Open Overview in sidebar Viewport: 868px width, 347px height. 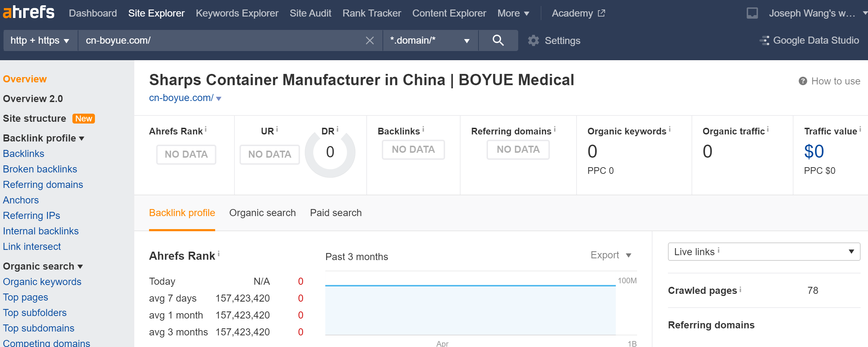[25, 79]
